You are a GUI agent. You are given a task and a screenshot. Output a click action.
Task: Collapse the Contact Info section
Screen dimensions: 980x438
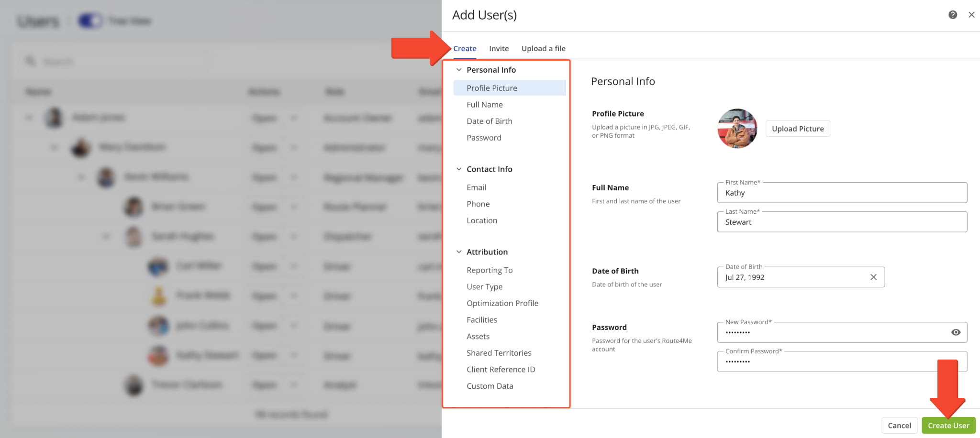(x=459, y=169)
